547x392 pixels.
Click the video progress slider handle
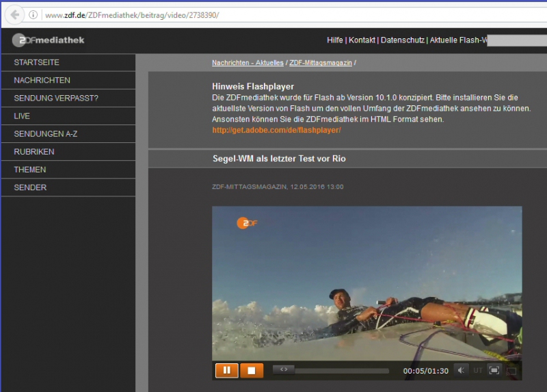[x=284, y=369]
